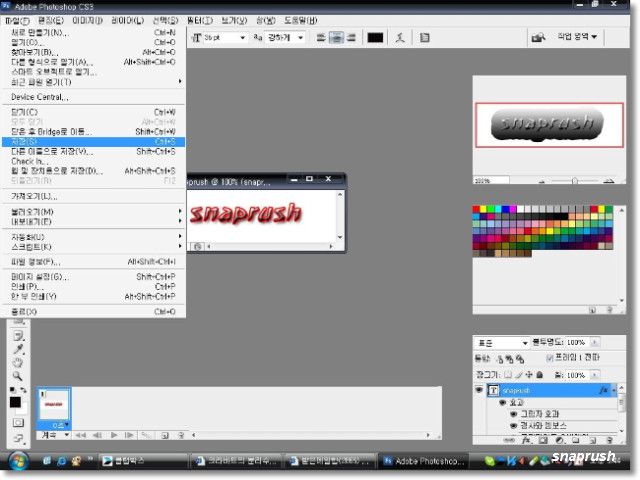640x480 pixels.
Task: Click the swap foreground/background colors arrow
Action: click(23, 390)
